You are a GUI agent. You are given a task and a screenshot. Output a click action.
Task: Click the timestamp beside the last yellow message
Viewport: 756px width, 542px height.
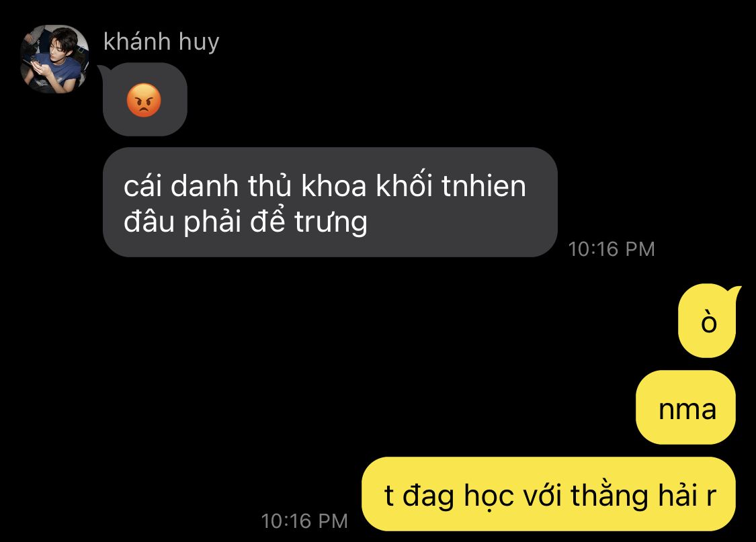[304, 521]
